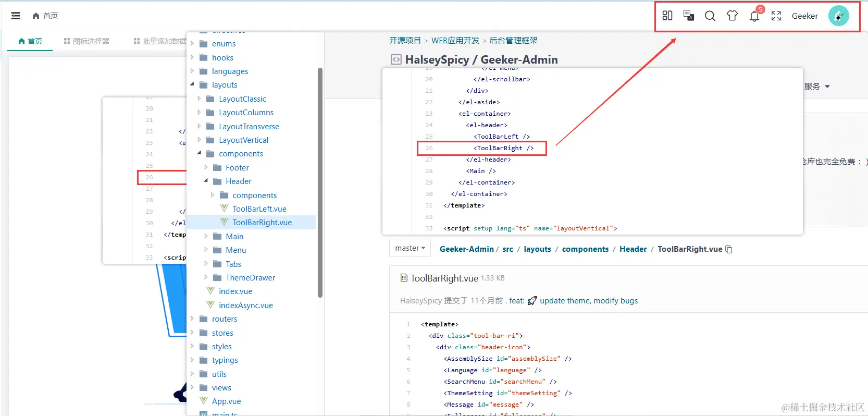Expand the ThemeDrawer folder
The image size is (868, 416).
[x=206, y=277]
